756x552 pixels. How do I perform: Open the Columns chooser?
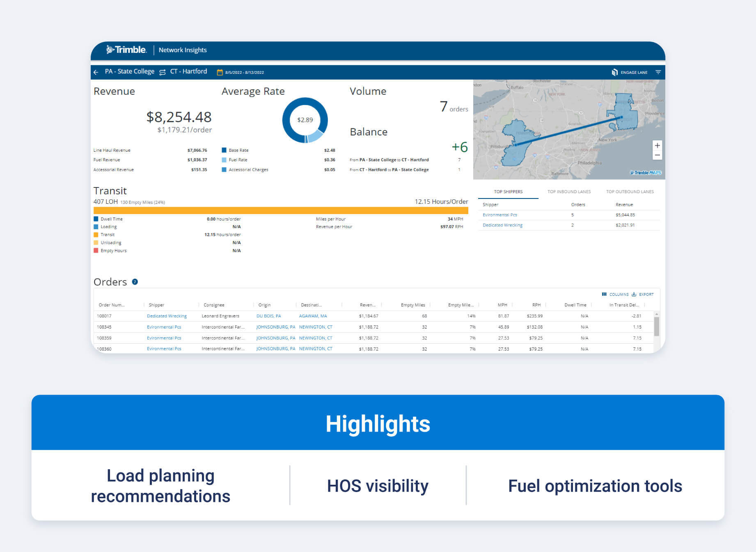pos(615,294)
